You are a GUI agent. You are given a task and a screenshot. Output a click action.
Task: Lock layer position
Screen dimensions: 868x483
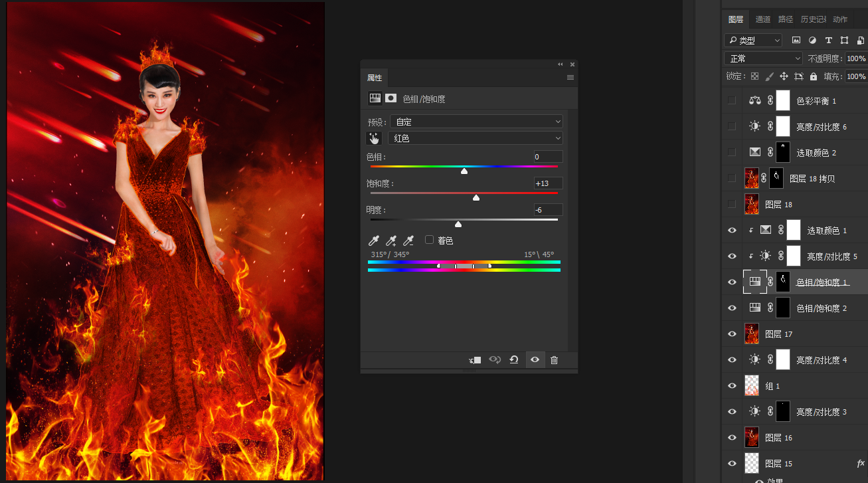pos(784,76)
